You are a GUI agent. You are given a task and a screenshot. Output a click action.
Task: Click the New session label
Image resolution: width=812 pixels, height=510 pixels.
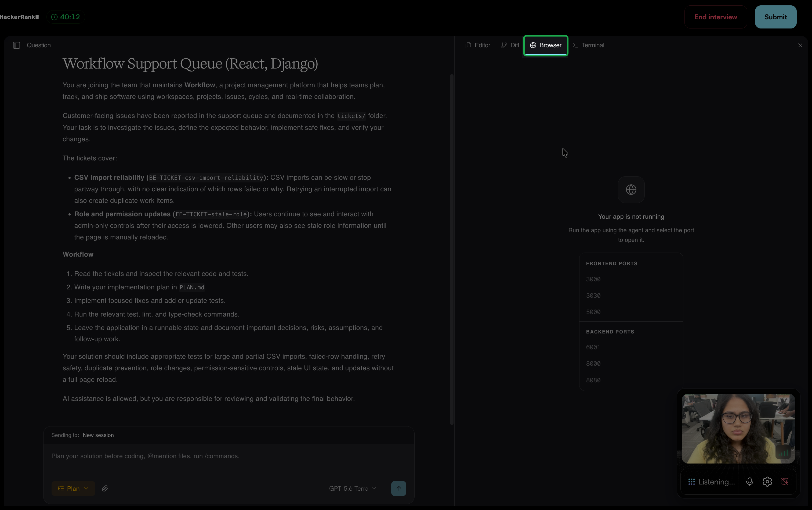coord(98,435)
